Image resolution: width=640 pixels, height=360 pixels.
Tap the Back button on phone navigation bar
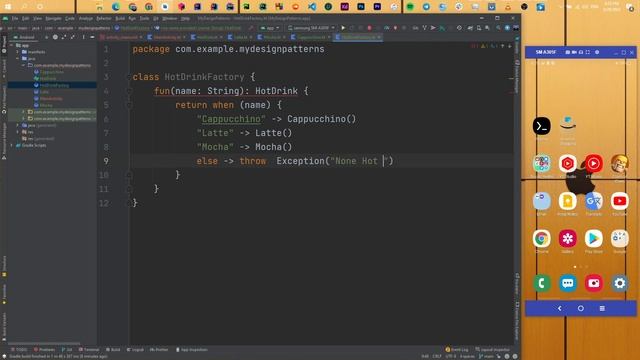tap(560, 309)
